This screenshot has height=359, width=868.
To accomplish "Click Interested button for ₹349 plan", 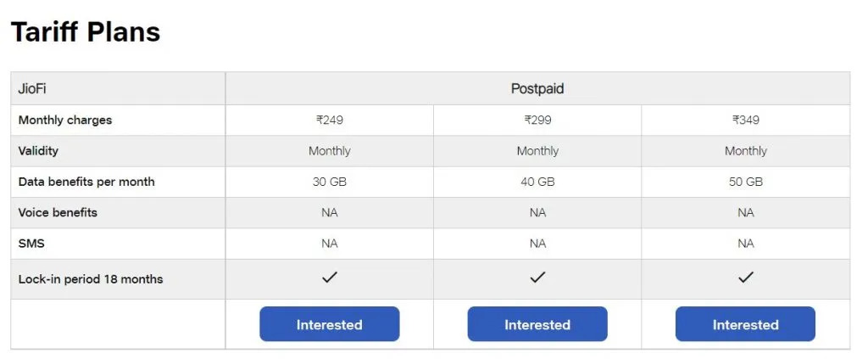I will coord(745,324).
